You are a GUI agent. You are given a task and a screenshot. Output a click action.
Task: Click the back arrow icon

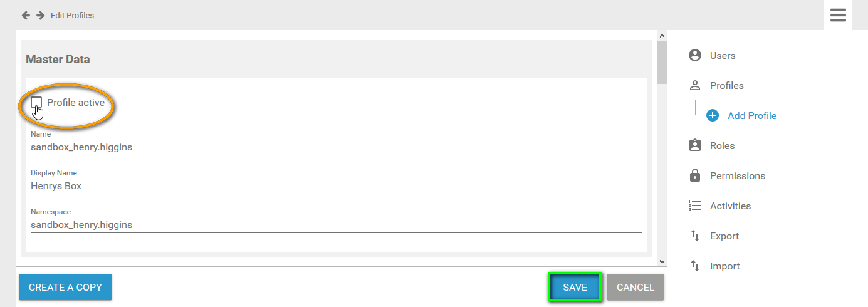coord(26,15)
